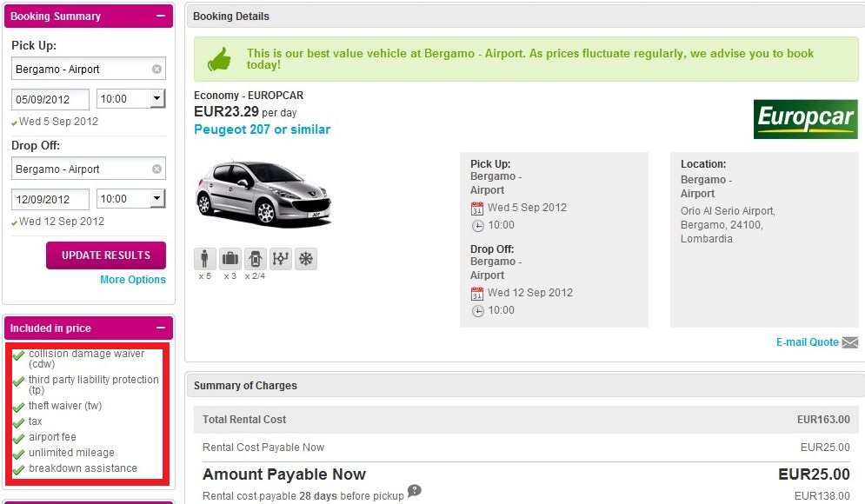Image resolution: width=865 pixels, height=504 pixels.
Task: Click the EUR23.29 per day price
Action: pyautogui.click(x=245, y=112)
